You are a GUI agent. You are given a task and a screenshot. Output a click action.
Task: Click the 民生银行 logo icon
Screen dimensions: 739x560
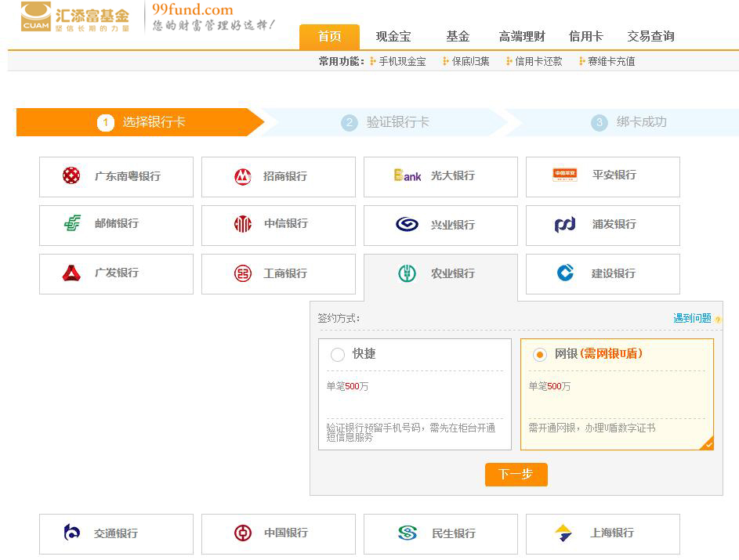pos(407,533)
